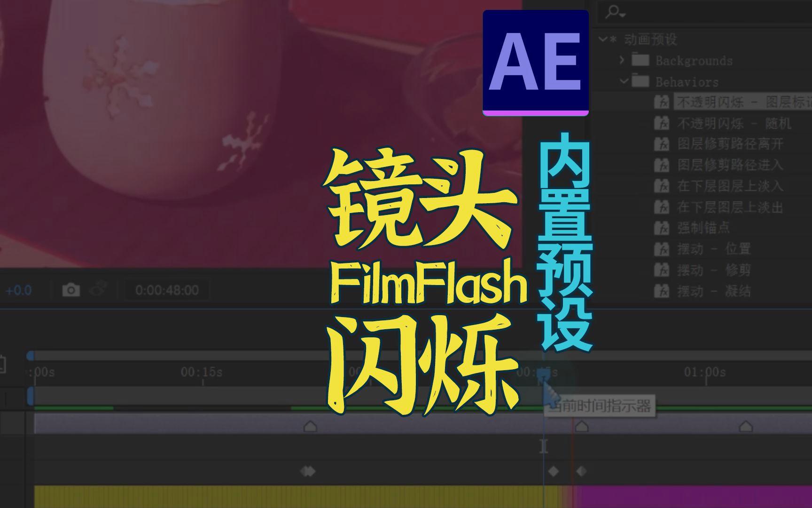812x508 pixels.
Task: Click the 01:00s mark on the time ruler
Action: pos(705,372)
